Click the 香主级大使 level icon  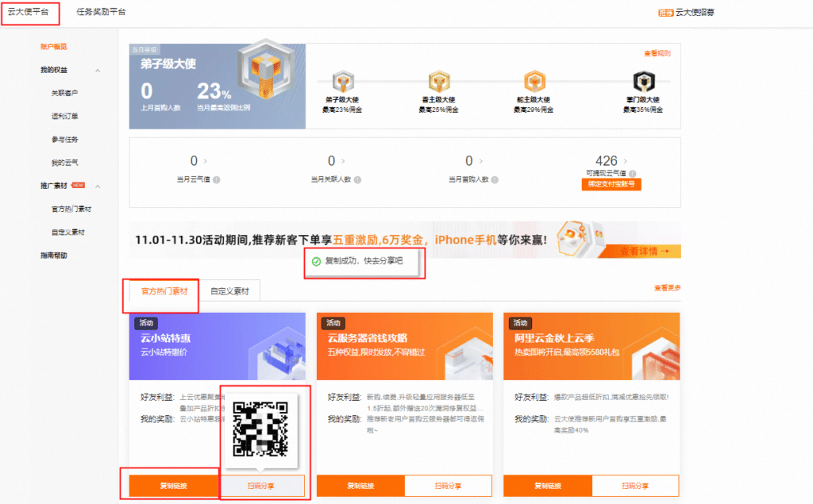[x=438, y=82]
